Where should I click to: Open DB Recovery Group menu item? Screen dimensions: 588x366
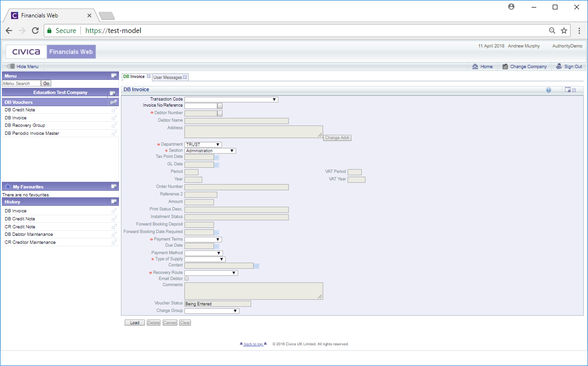[x=25, y=125]
